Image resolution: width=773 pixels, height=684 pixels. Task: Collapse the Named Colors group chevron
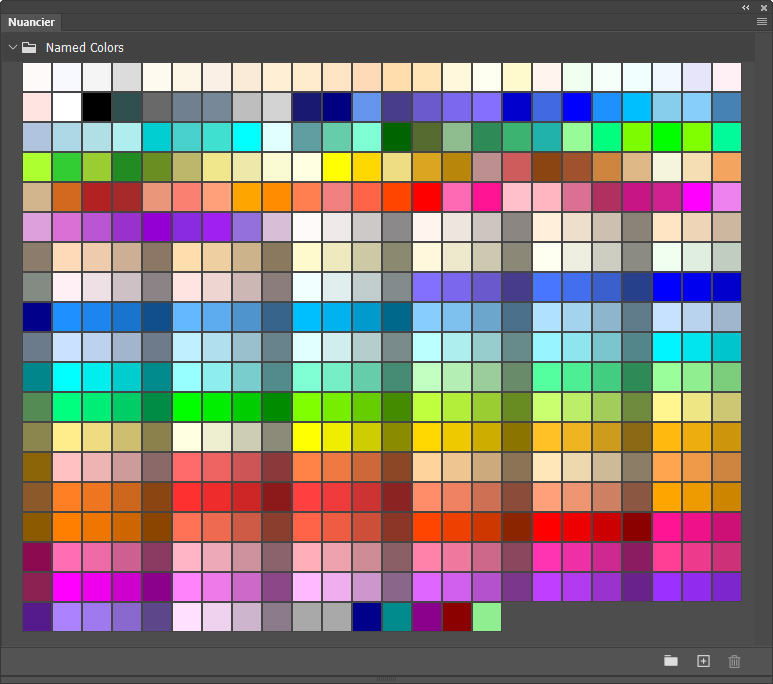(13, 47)
